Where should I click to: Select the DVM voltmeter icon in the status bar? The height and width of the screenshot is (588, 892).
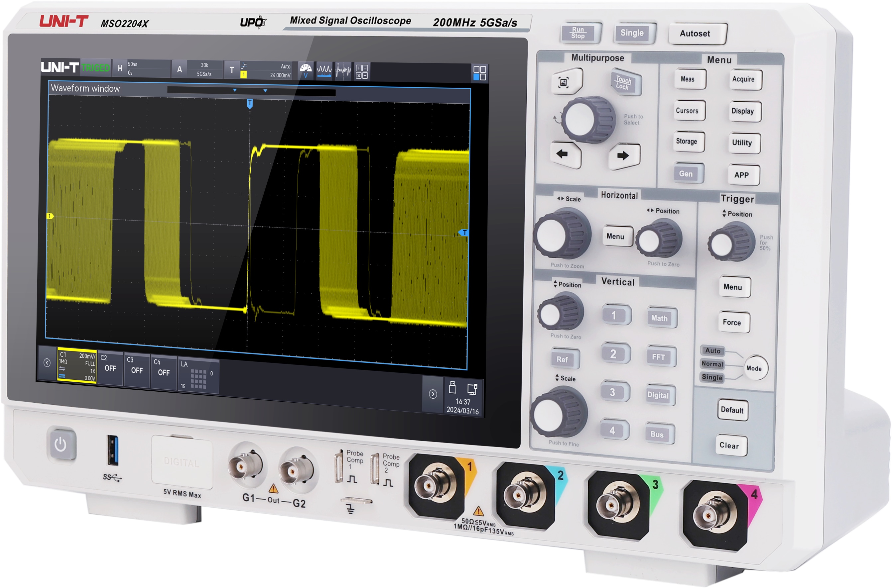pyautogui.click(x=306, y=70)
